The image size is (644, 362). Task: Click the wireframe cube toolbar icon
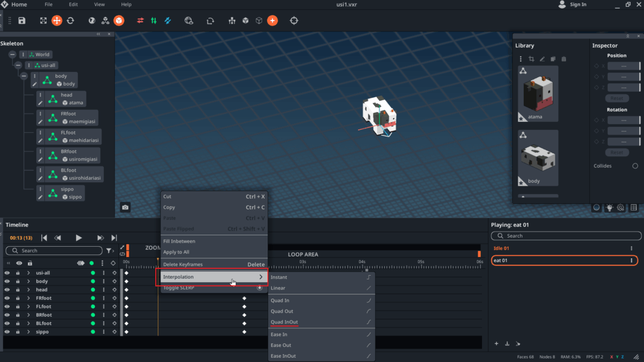coord(259,21)
